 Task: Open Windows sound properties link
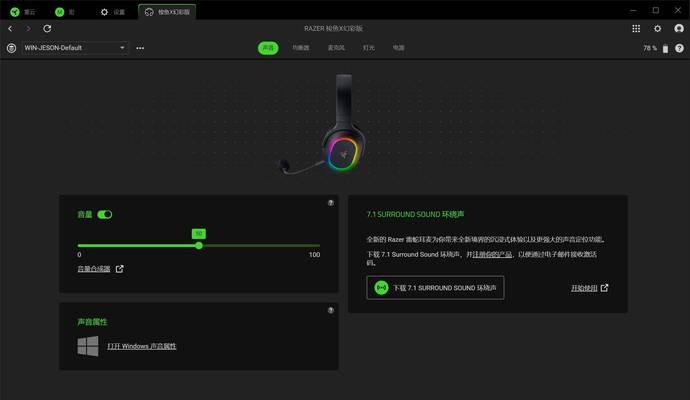(x=142, y=346)
